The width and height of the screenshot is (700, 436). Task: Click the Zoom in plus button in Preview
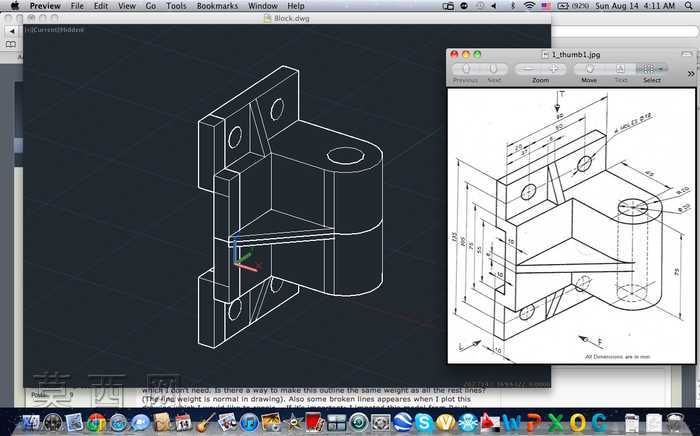[554, 69]
